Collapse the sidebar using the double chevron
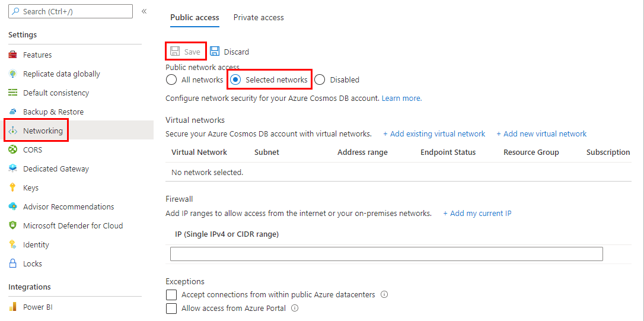 144,11
